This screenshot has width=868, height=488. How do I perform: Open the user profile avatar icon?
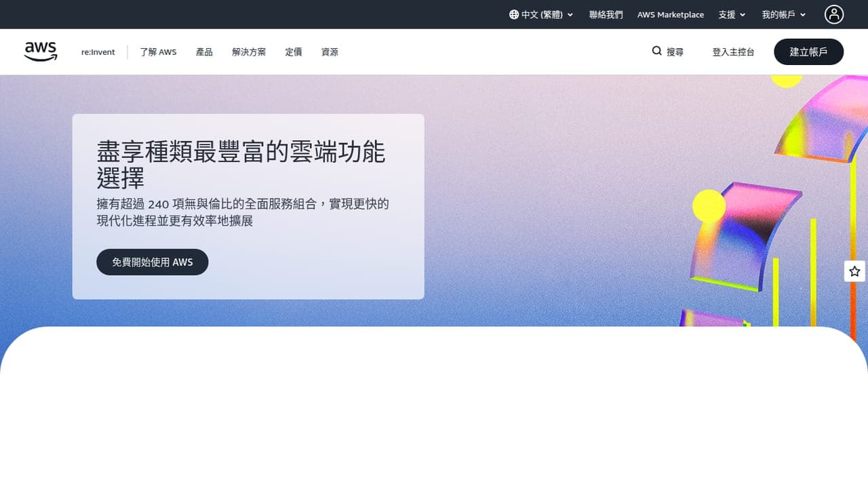[x=834, y=14]
